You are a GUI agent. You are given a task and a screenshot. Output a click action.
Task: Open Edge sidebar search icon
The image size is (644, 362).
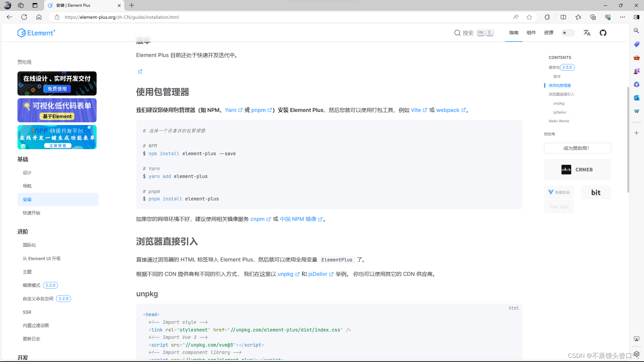[x=636, y=31]
